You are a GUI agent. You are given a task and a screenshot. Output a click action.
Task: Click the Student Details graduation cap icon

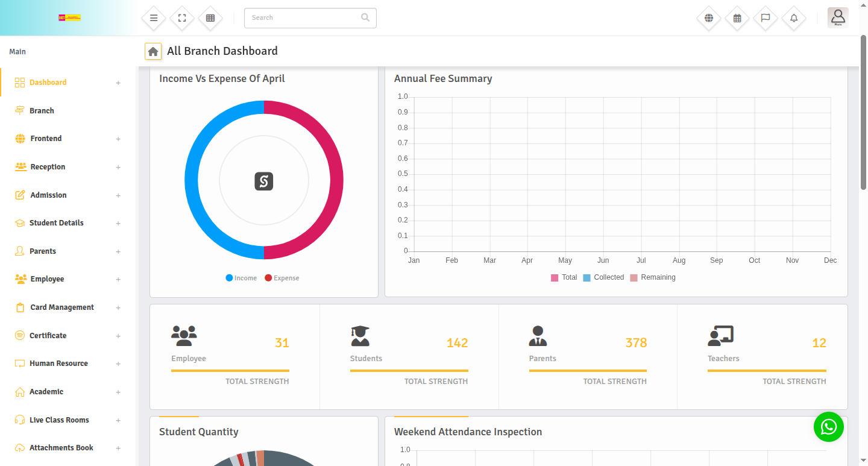[20, 223]
